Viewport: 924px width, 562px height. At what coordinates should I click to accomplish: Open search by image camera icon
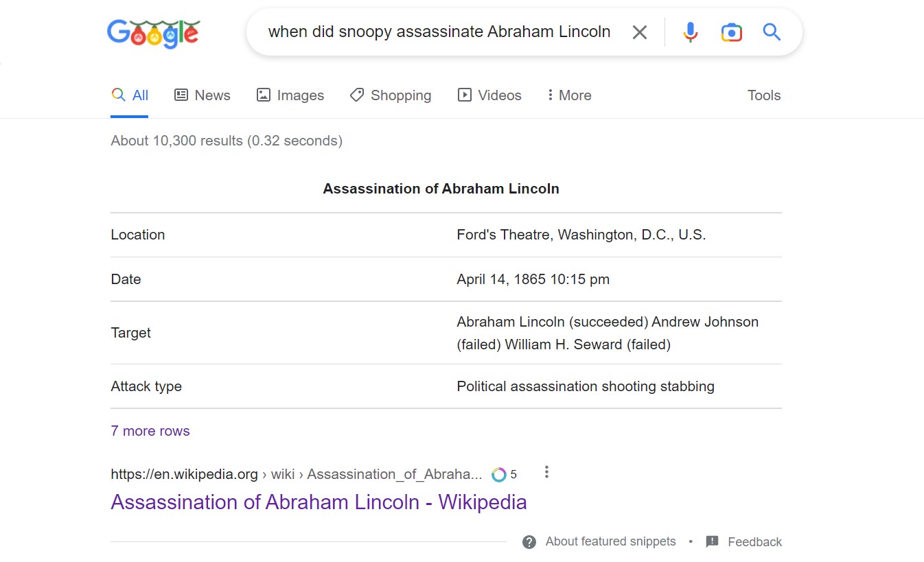click(x=732, y=32)
